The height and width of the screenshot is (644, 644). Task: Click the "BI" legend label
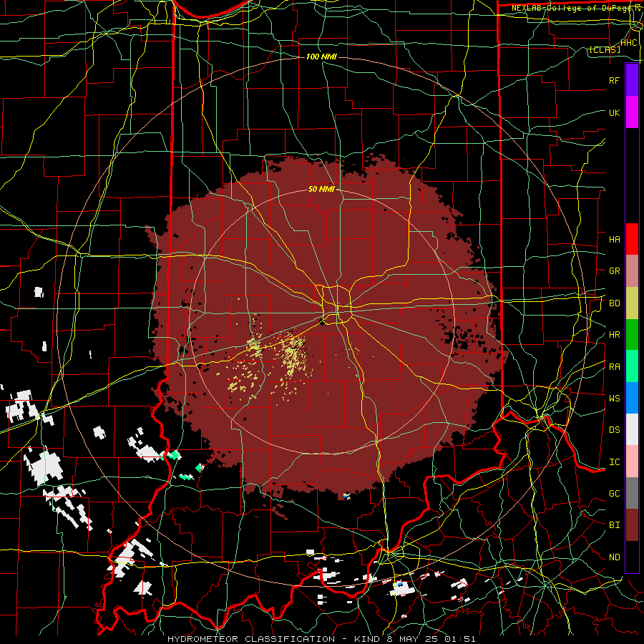pyautogui.click(x=614, y=525)
